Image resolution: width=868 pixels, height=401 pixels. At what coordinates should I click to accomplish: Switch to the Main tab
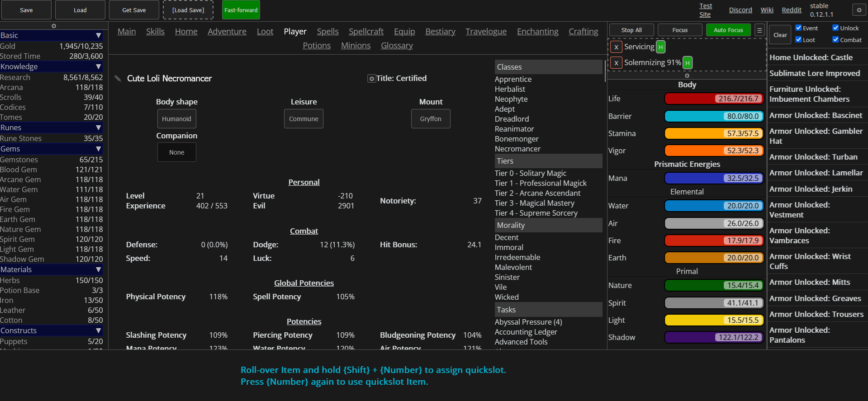(x=127, y=32)
